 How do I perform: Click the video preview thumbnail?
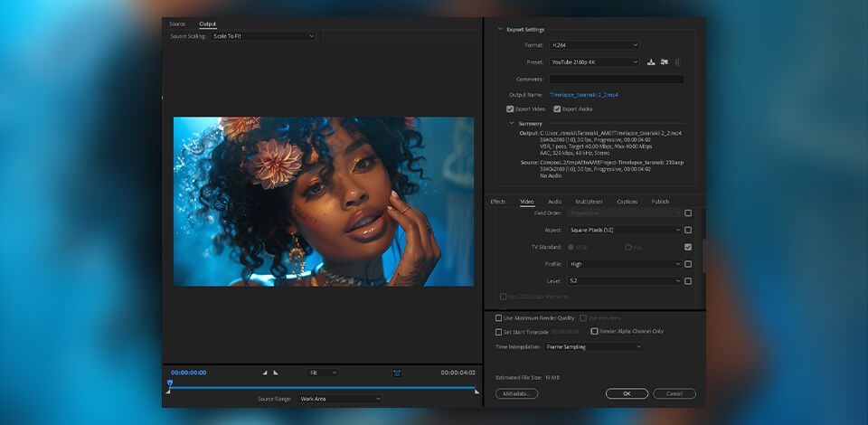click(324, 202)
